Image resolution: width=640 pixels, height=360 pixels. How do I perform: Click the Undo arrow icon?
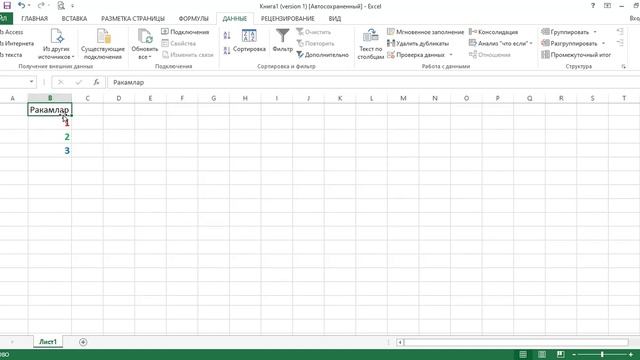coord(22,6)
